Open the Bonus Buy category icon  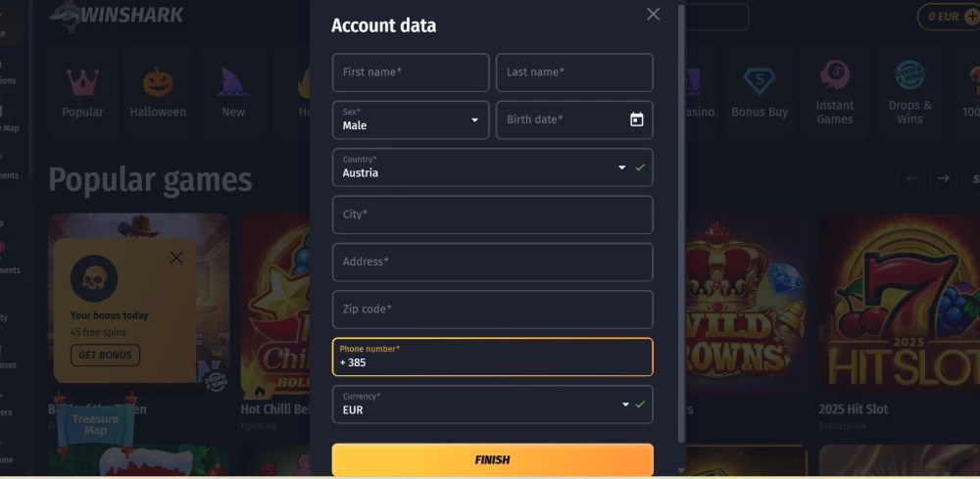point(759,82)
